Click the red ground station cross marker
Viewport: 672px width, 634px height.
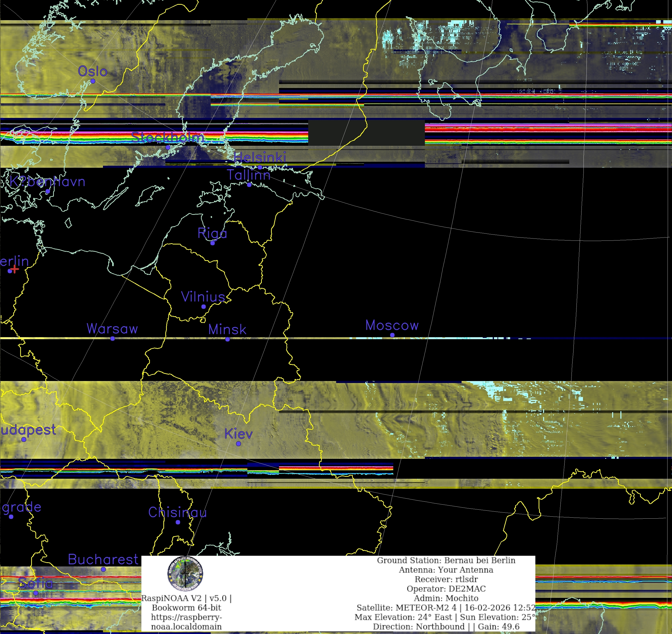coord(14,269)
